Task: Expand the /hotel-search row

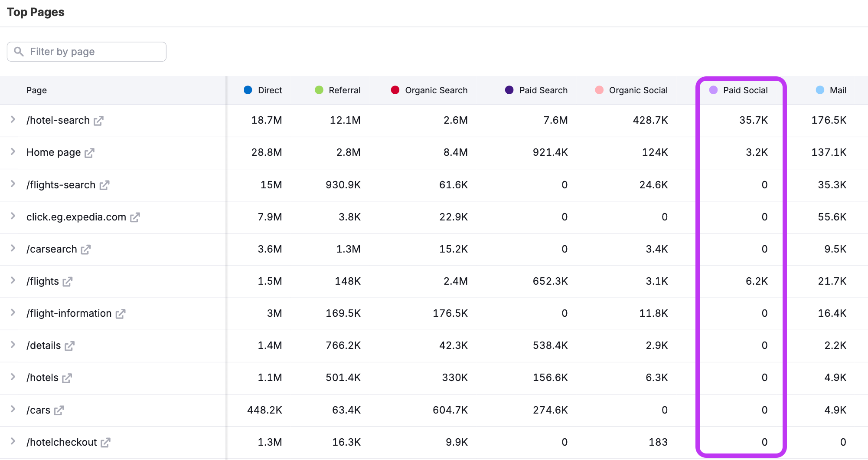Action: [x=13, y=120]
